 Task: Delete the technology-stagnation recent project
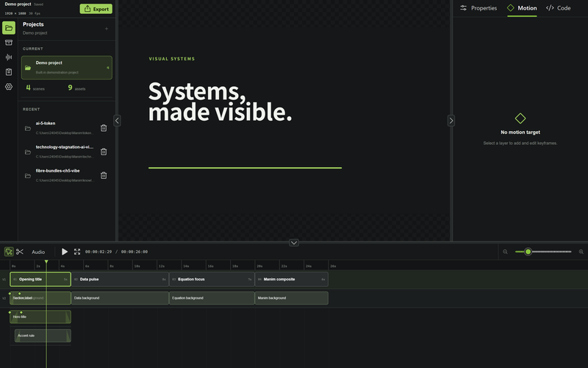tap(104, 152)
